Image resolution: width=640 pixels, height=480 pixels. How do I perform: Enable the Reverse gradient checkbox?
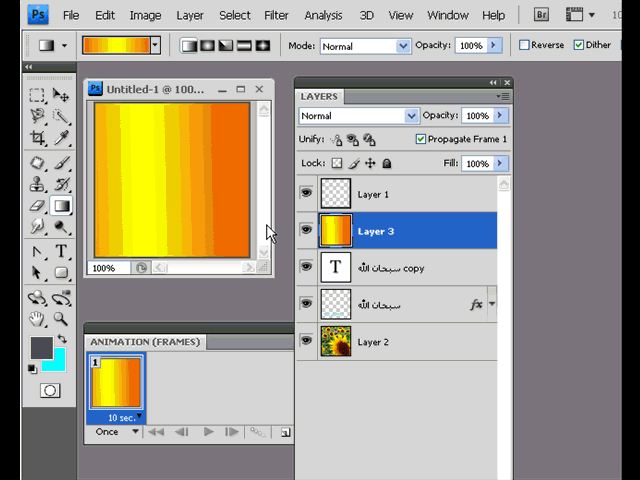click(525, 45)
